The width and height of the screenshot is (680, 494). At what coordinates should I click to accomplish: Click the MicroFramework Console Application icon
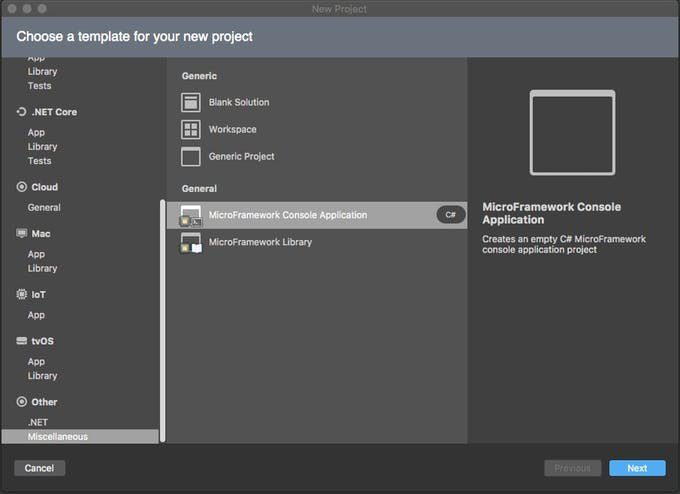point(191,216)
